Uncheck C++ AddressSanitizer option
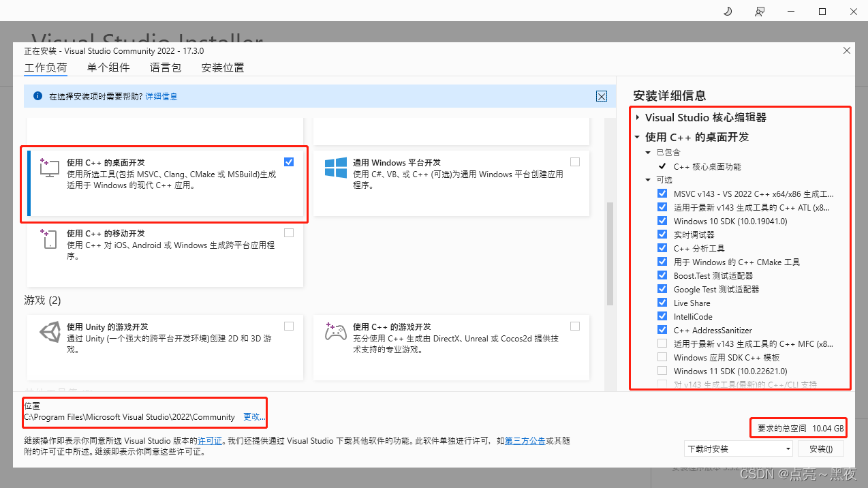 point(662,330)
